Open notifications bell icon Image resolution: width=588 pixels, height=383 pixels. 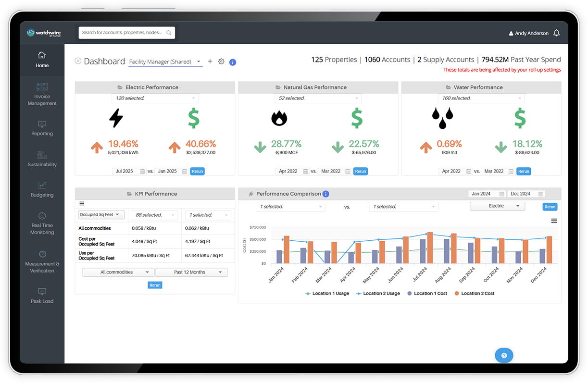coord(556,33)
